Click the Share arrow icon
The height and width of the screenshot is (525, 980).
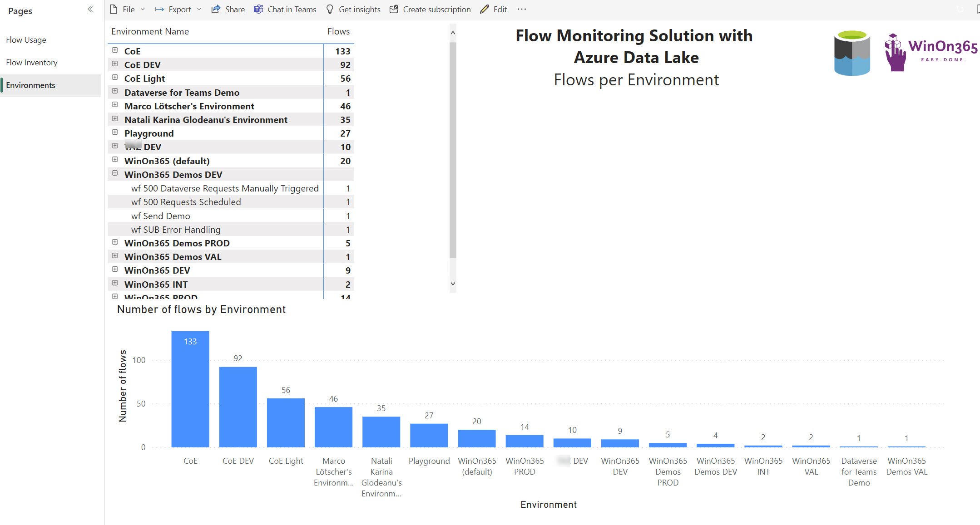216,9
